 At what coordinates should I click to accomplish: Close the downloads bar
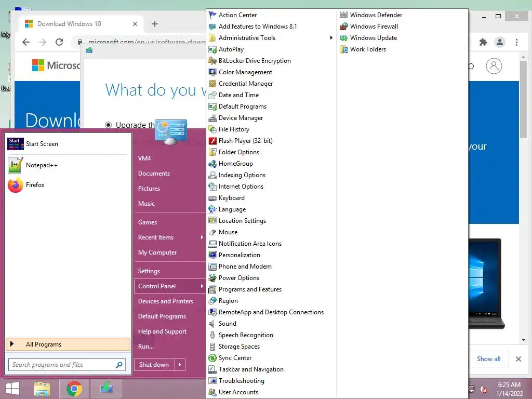click(518, 359)
